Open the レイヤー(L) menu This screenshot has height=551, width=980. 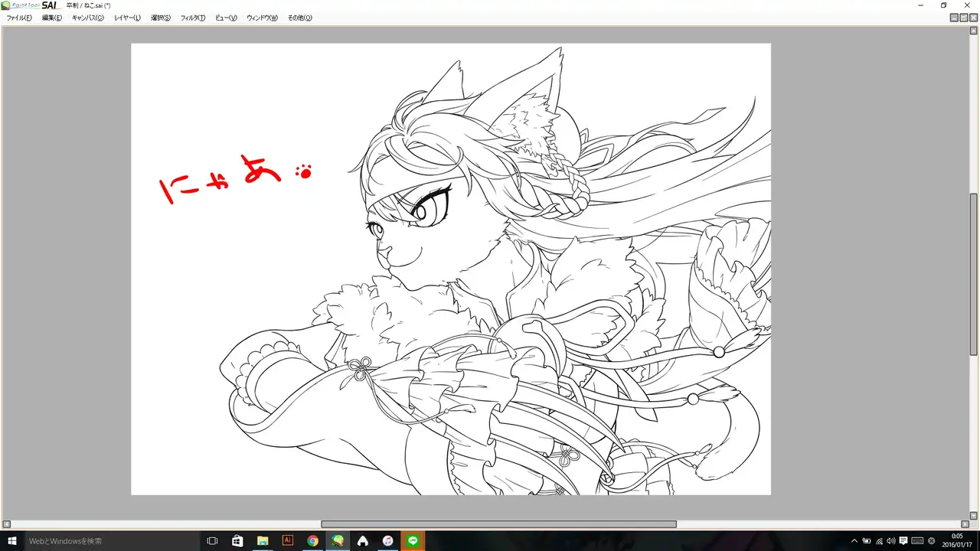tap(127, 18)
